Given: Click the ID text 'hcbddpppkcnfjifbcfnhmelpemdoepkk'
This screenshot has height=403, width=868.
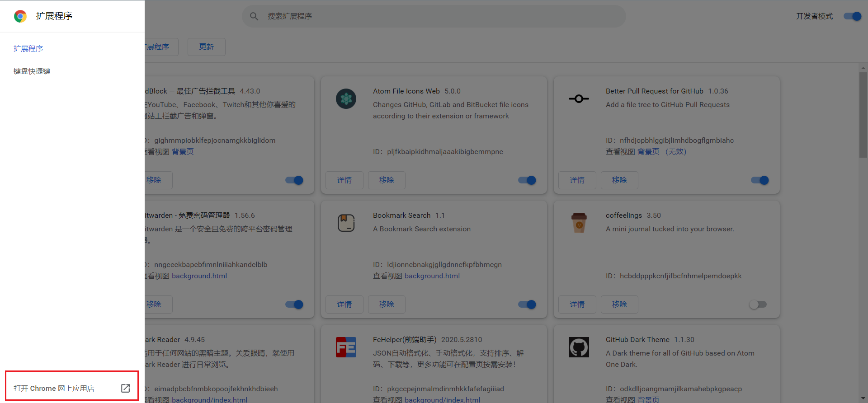Looking at the screenshot, I should point(681,276).
